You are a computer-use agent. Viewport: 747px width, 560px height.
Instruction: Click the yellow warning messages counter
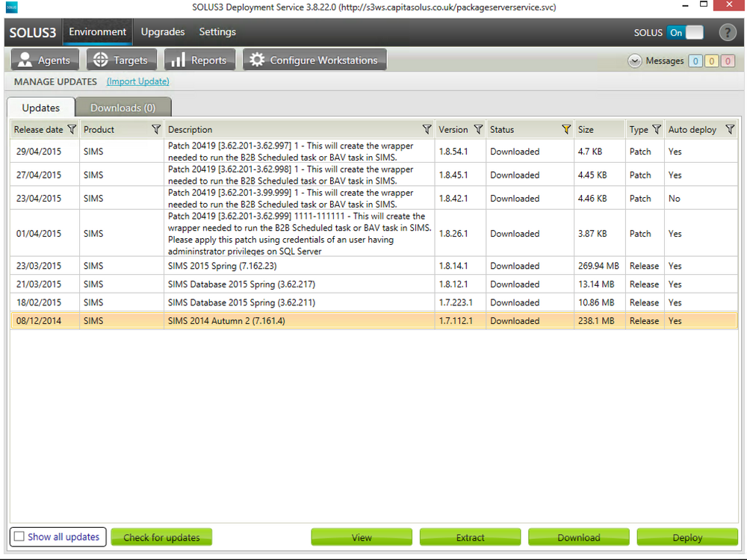[x=711, y=61]
